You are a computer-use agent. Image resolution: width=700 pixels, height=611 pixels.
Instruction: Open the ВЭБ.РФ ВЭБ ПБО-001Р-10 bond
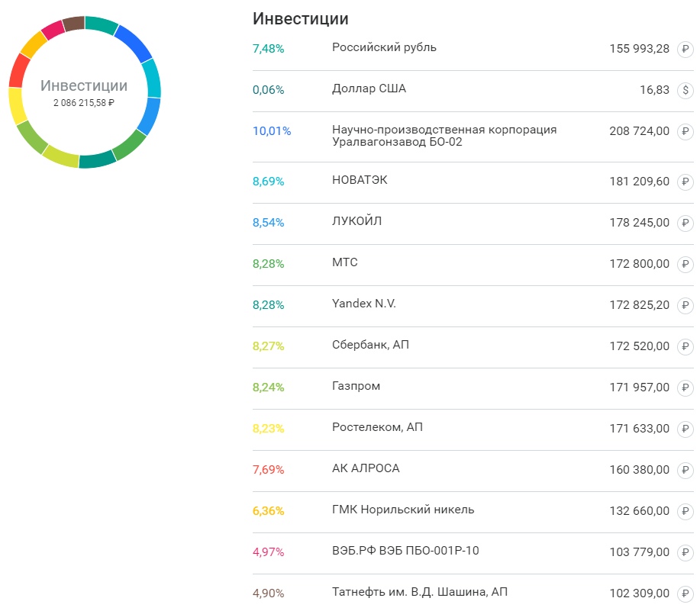click(x=405, y=551)
